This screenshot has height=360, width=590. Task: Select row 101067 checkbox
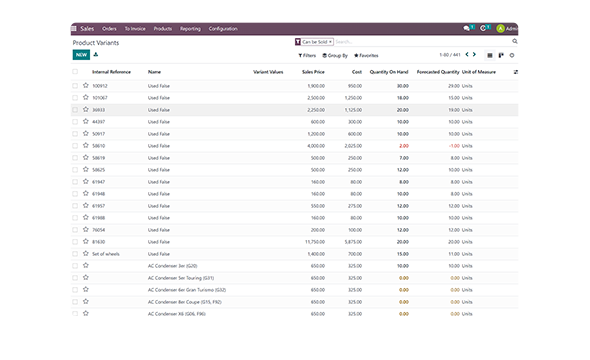pyautogui.click(x=75, y=98)
